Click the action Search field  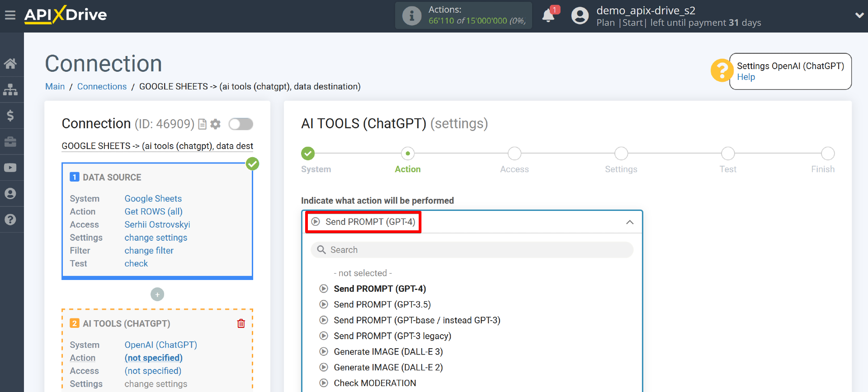(x=472, y=250)
